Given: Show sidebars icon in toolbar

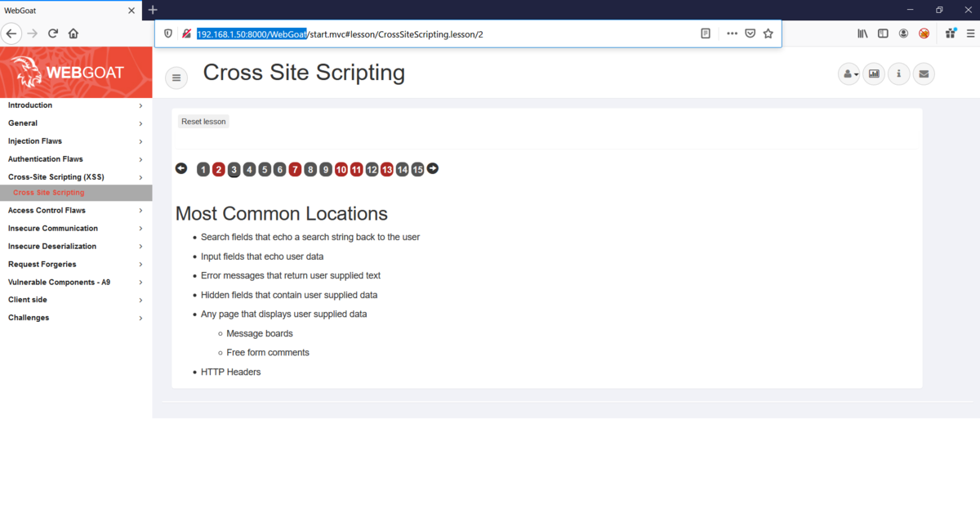Looking at the screenshot, I should pos(883,33).
